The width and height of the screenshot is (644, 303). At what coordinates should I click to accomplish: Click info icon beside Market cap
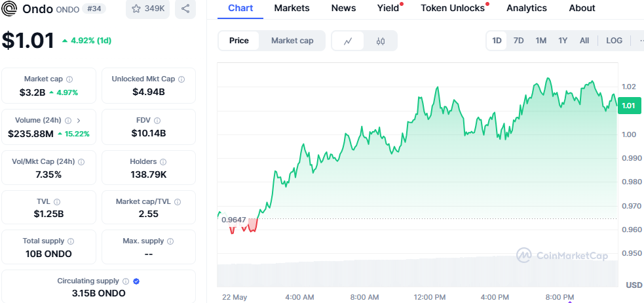(x=69, y=79)
